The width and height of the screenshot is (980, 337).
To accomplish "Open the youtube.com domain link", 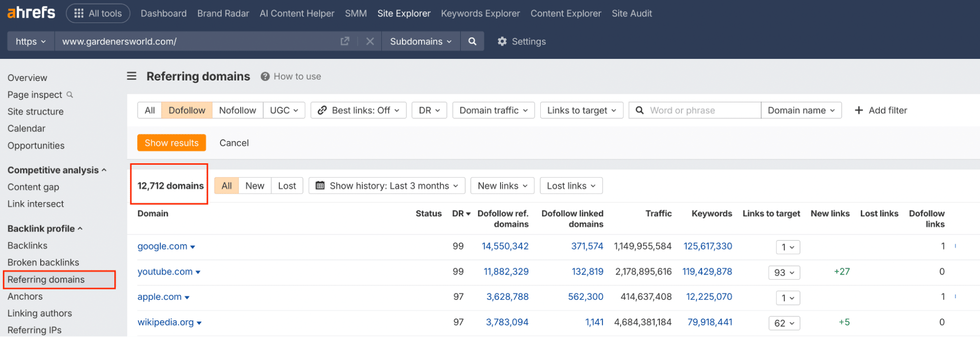I will [x=165, y=272].
